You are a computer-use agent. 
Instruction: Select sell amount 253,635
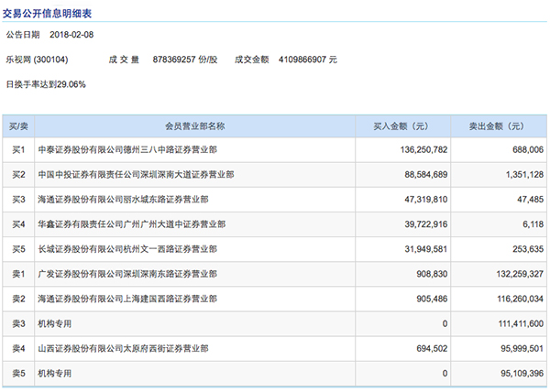(528, 249)
